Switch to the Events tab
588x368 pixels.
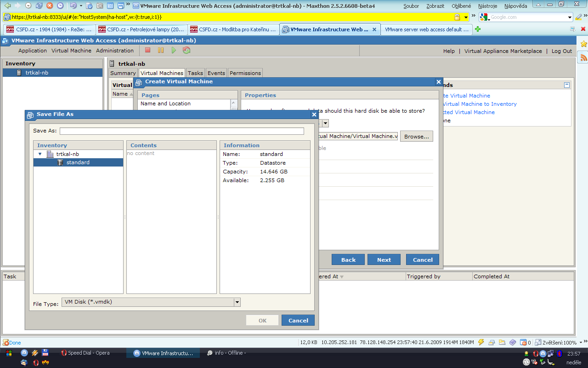216,73
